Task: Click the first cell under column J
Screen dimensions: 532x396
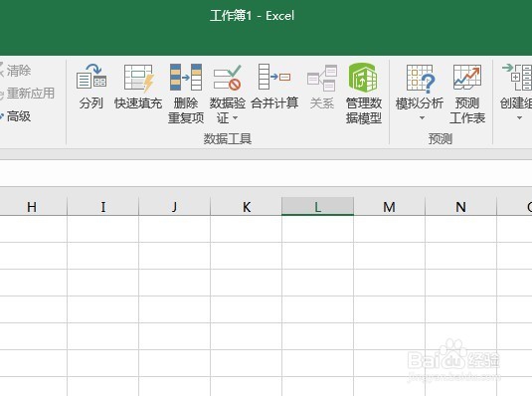Action: point(174,229)
